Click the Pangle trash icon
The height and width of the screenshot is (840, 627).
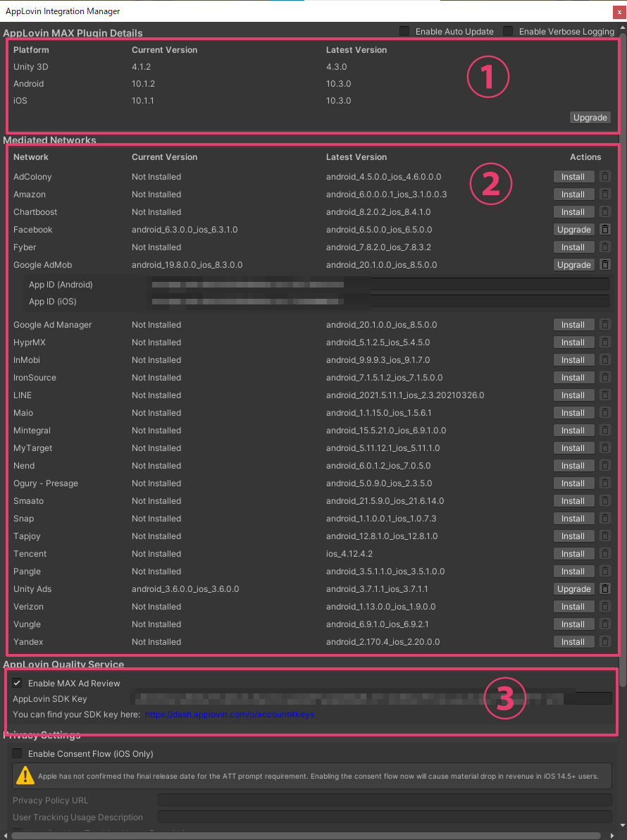(x=604, y=572)
